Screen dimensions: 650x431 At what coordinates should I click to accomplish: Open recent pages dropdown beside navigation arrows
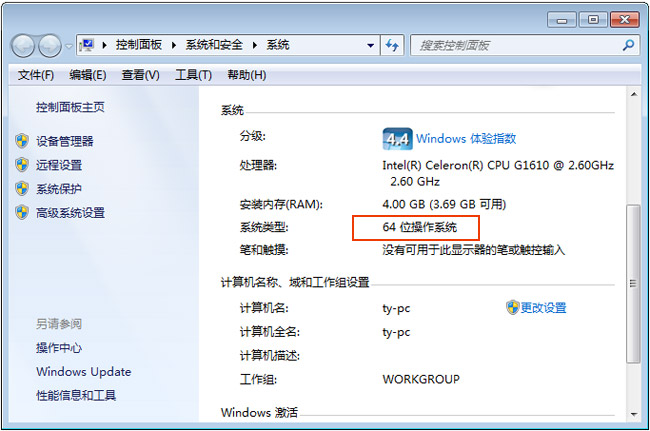[x=69, y=46]
